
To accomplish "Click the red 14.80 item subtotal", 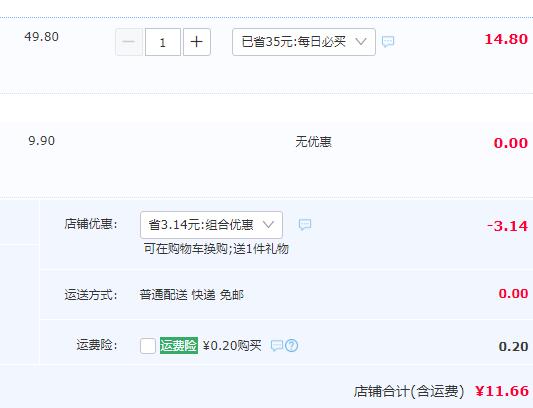I will [x=506, y=39].
